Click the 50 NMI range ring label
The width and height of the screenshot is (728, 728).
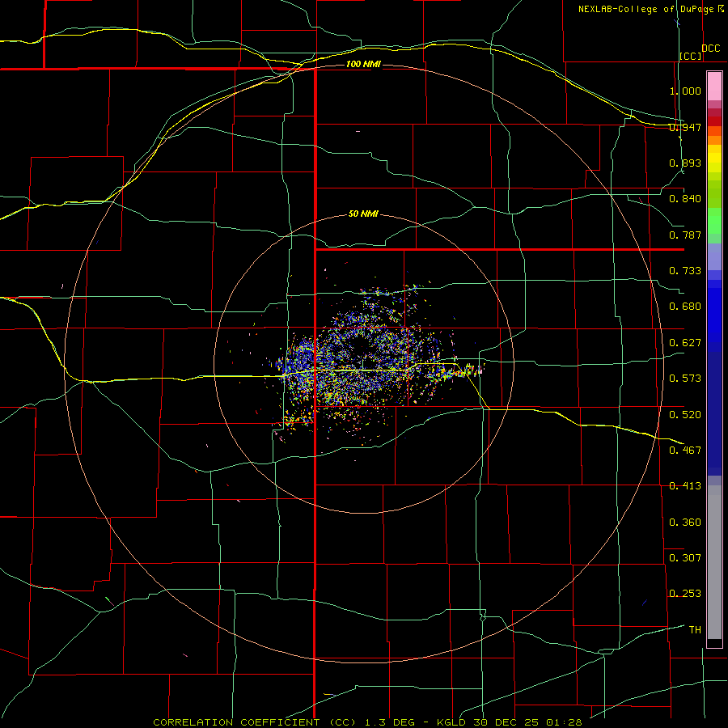point(363,214)
